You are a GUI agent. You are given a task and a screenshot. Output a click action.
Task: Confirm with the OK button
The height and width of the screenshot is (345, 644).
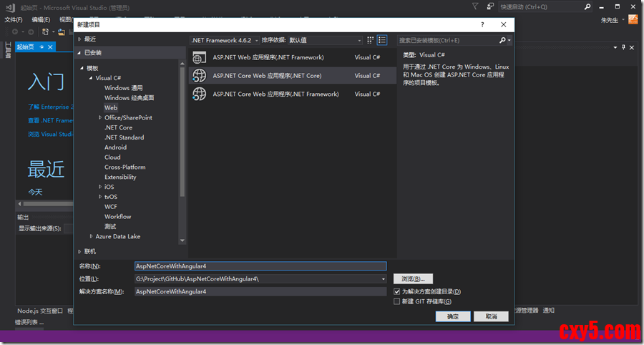click(453, 316)
